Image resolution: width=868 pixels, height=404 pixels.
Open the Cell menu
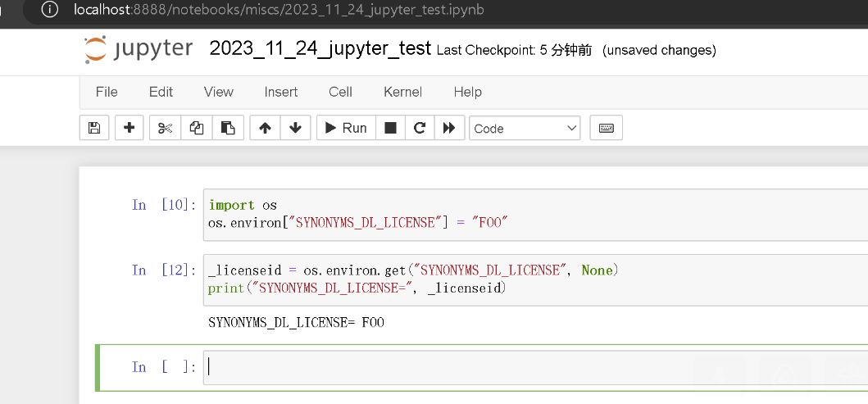pyautogui.click(x=340, y=92)
